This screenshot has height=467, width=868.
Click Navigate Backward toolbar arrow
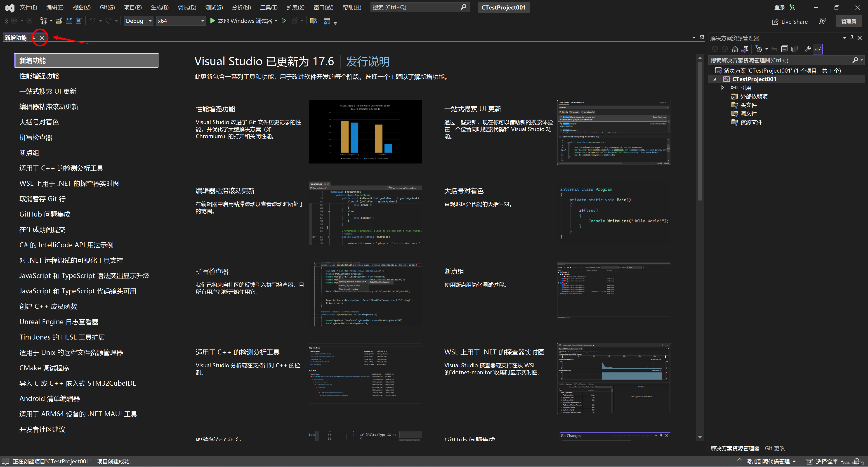point(14,21)
